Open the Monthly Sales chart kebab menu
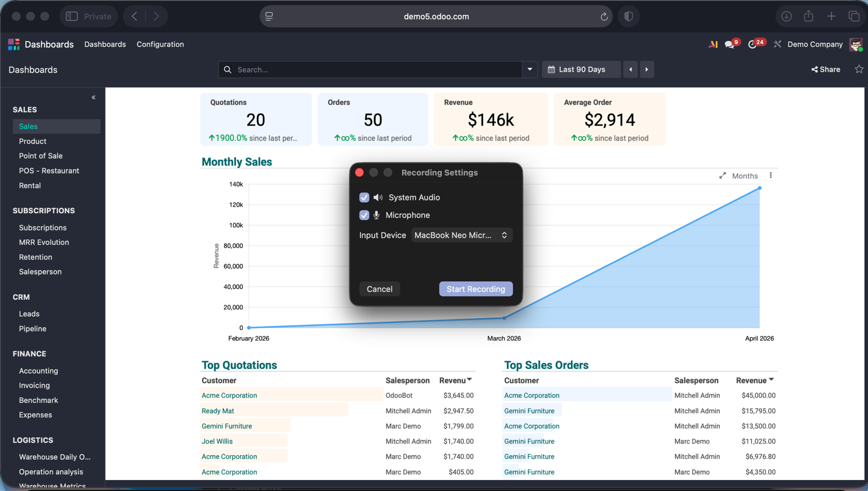This screenshot has width=868, height=491. point(771,175)
